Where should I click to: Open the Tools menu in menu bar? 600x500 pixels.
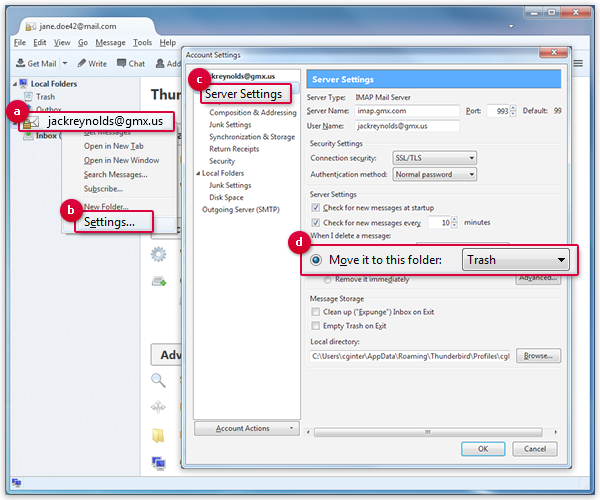pos(142,43)
